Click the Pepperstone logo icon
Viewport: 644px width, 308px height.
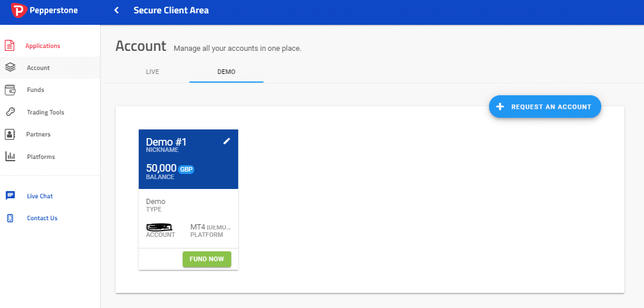coord(18,10)
